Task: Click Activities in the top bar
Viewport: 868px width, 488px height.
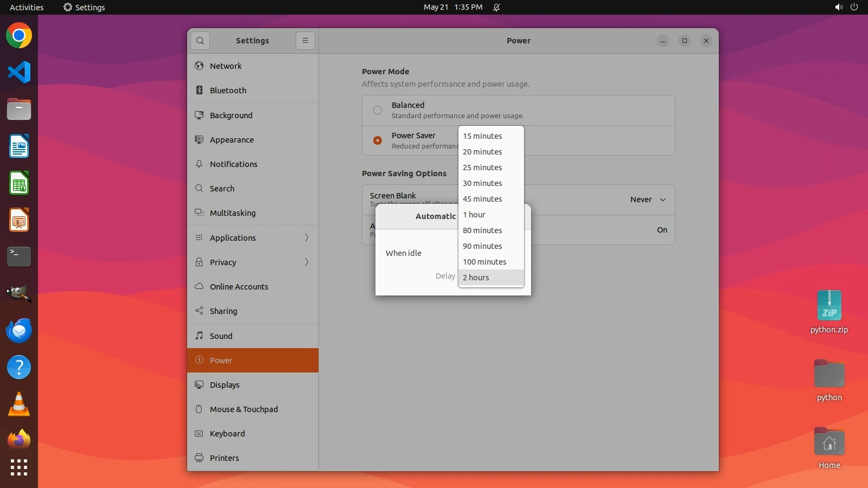Action: click(27, 7)
